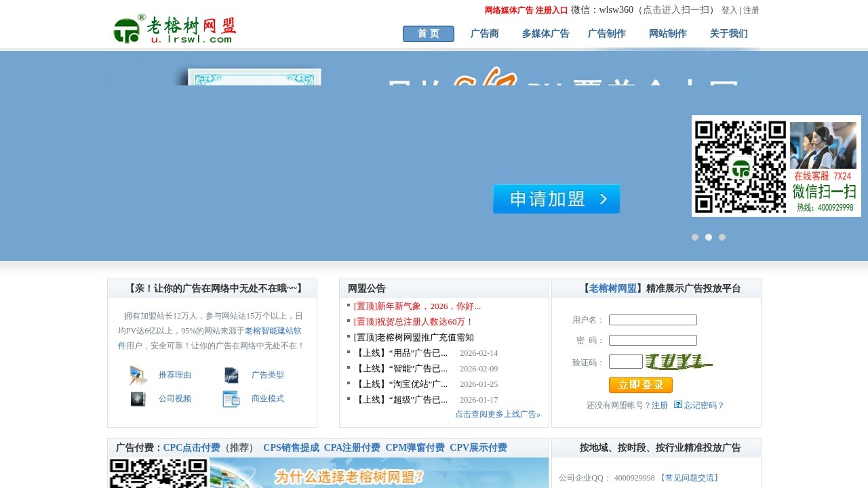
Task: Click the 申请加盟 banner button
Action: pos(556,199)
